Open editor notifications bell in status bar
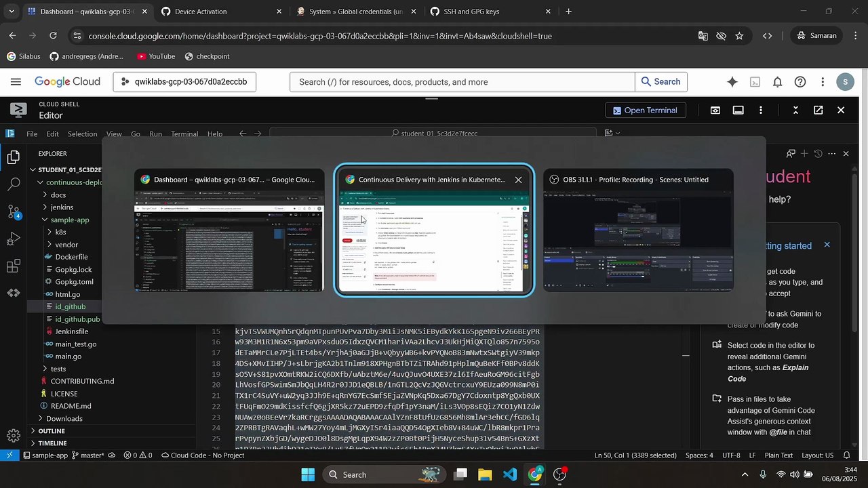The image size is (868, 488). point(846,455)
